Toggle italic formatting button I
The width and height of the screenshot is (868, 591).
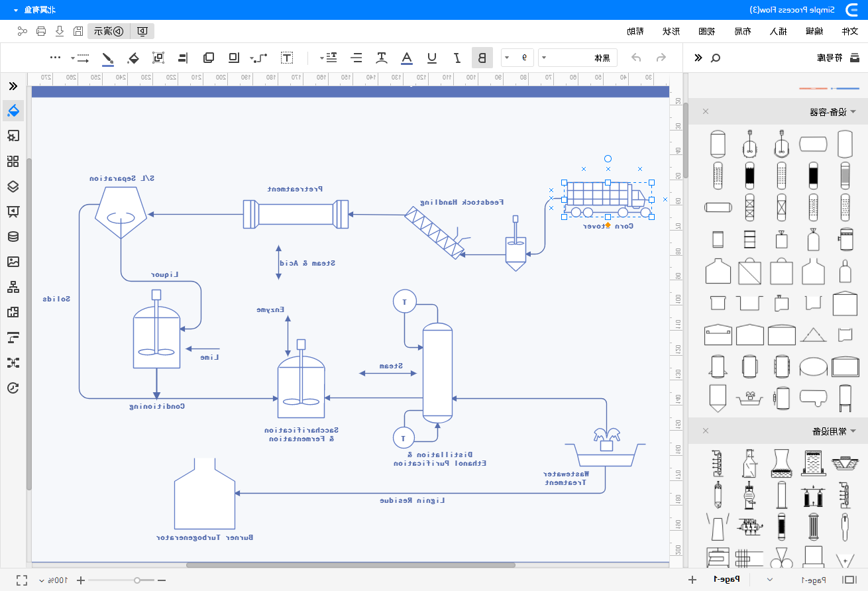point(457,58)
